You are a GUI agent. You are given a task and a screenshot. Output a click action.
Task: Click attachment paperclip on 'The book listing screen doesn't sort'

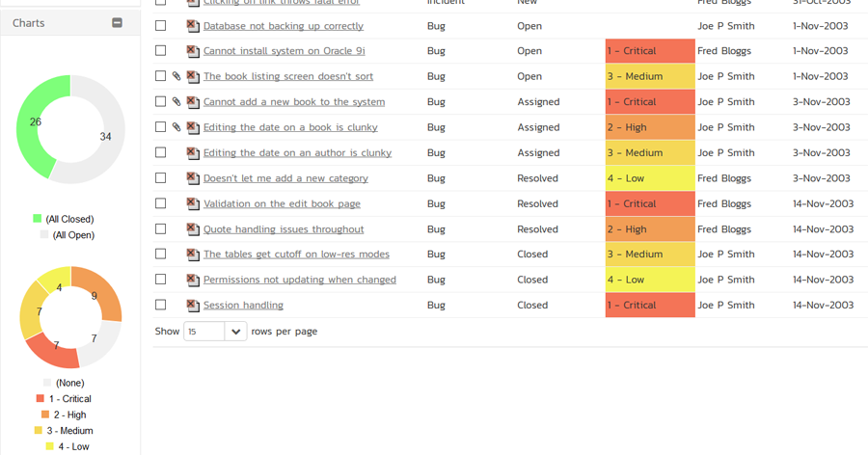[x=176, y=76]
